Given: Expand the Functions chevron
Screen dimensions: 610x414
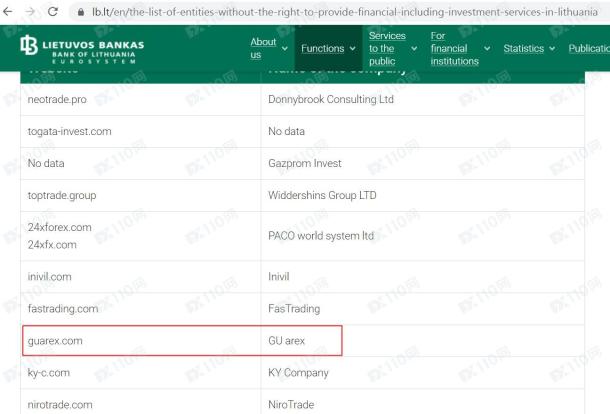Looking at the screenshot, I should [x=352, y=49].
